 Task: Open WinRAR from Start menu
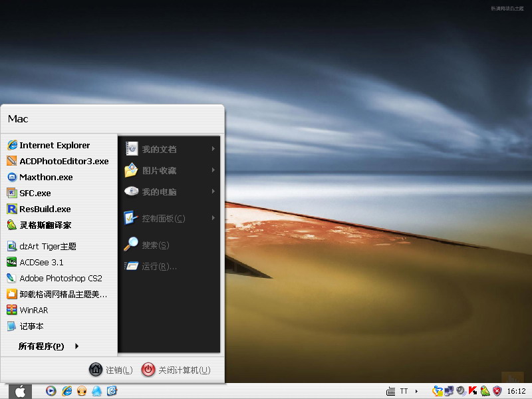point(59,310)
